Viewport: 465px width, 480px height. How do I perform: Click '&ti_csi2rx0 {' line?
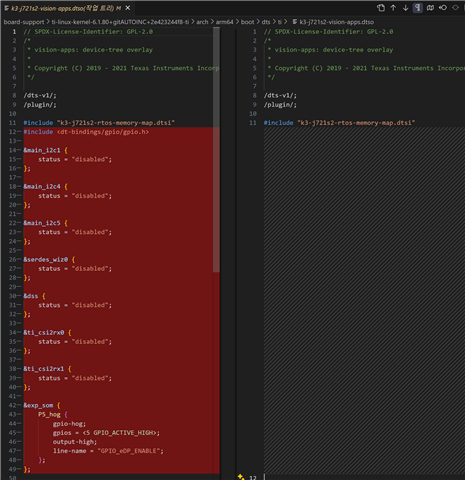point(47,333)
